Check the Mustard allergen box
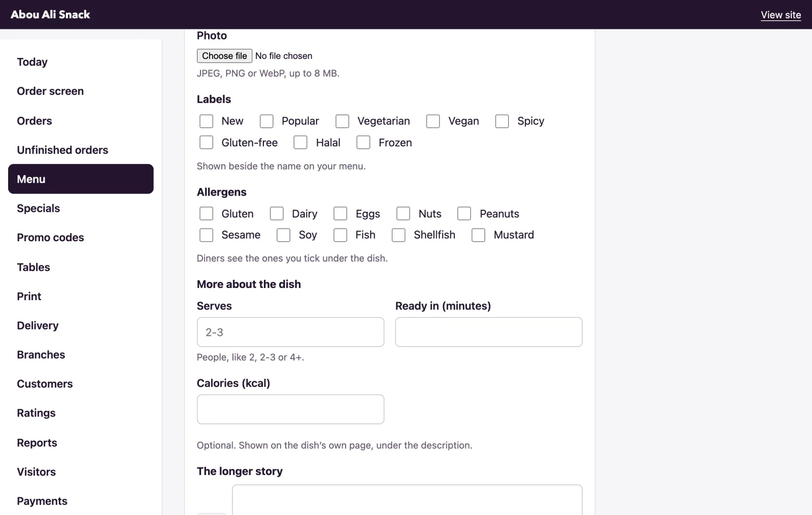This screenshot has height=515, width=812. coord(479,235)
